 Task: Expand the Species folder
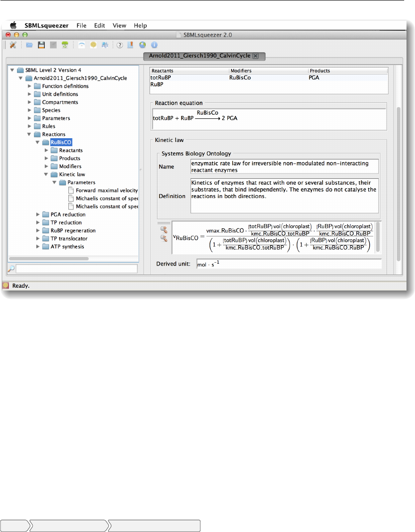tap(30, 110)
